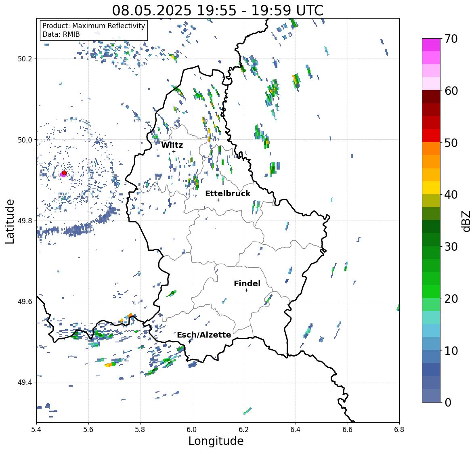Click the 5.8 longitude tick label

pos(140,430)
